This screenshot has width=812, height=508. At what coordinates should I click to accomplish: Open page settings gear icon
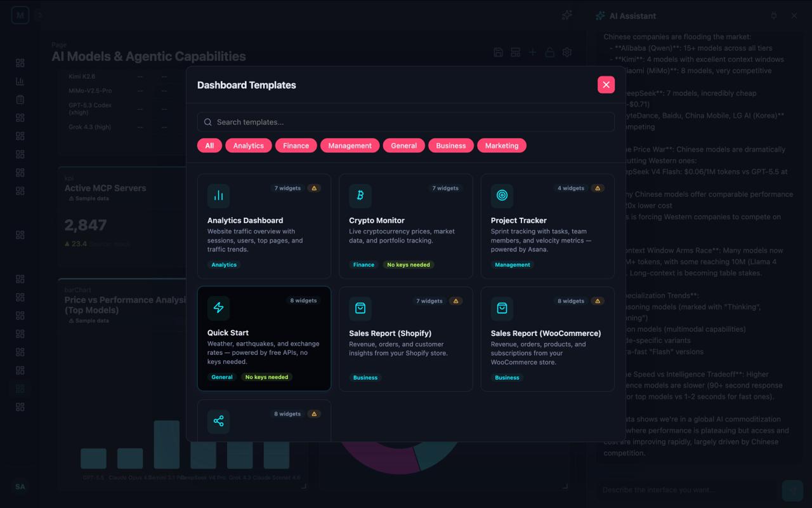click(567, 52)
